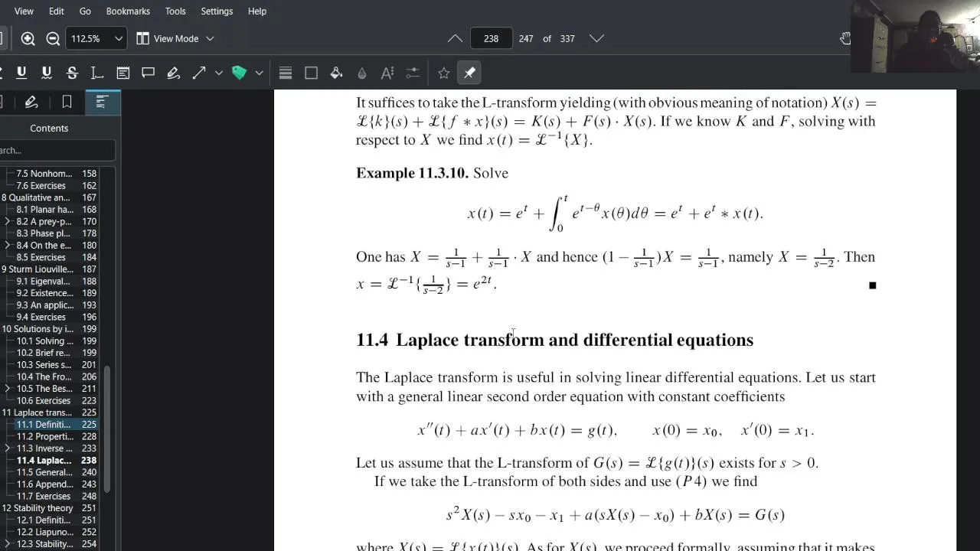Image resolution: width=980 pixels, height=551 pixels.
Task: Select the squiggly underline annotation tool
Action: tap(47, 73)
